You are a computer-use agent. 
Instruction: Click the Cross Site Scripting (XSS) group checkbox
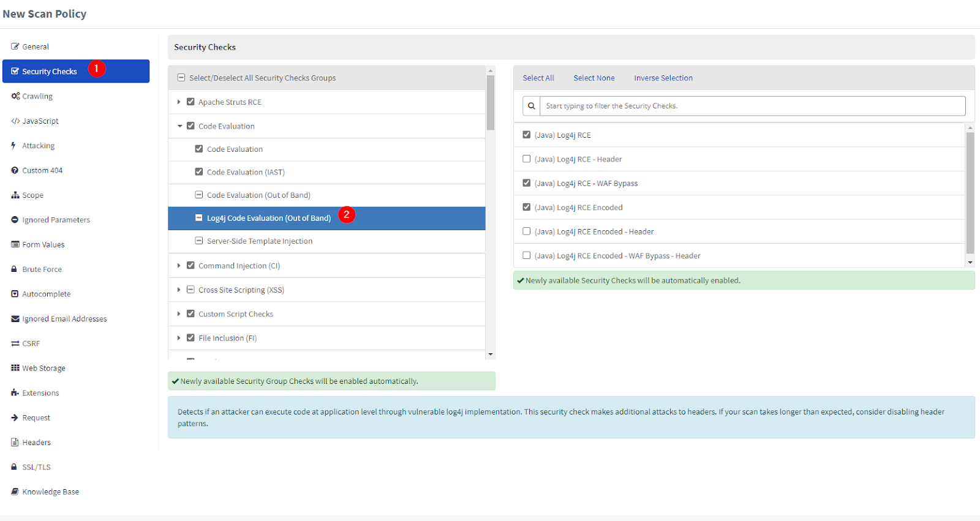(x=190, y=290)
